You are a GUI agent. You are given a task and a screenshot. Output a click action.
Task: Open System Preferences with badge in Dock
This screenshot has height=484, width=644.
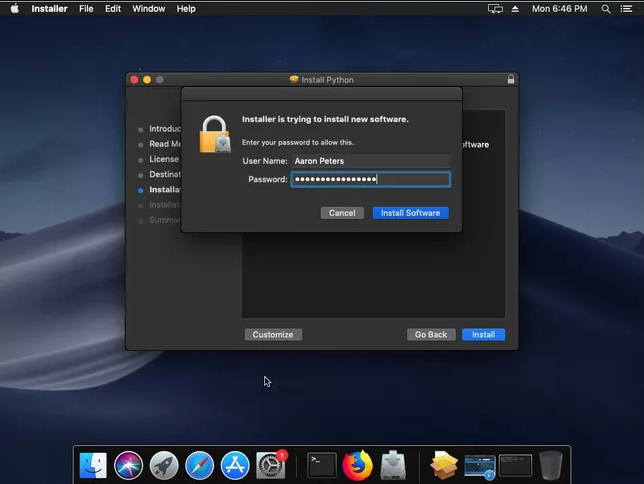pyautogui.click(x=271, y=465)
